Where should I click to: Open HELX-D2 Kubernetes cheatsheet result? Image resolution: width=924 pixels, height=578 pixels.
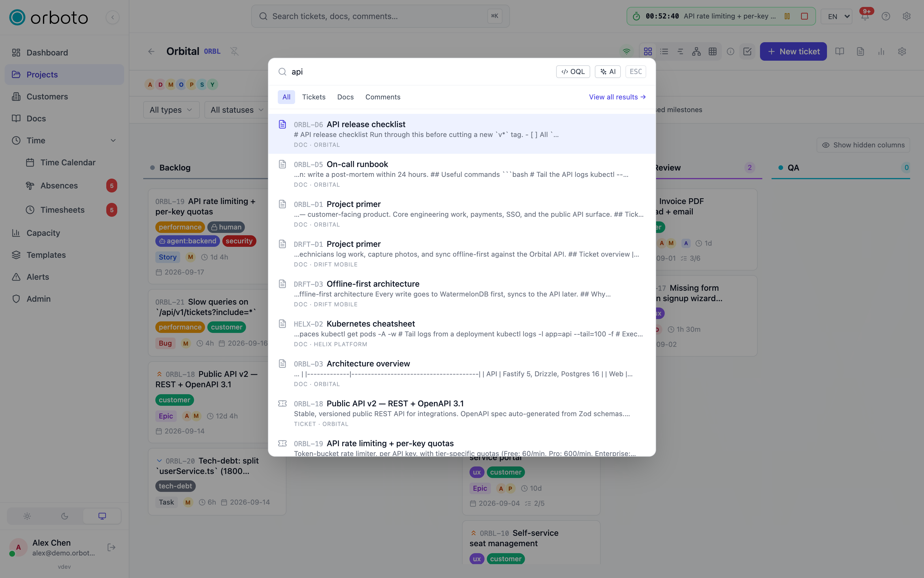click(x=462, y=333)
